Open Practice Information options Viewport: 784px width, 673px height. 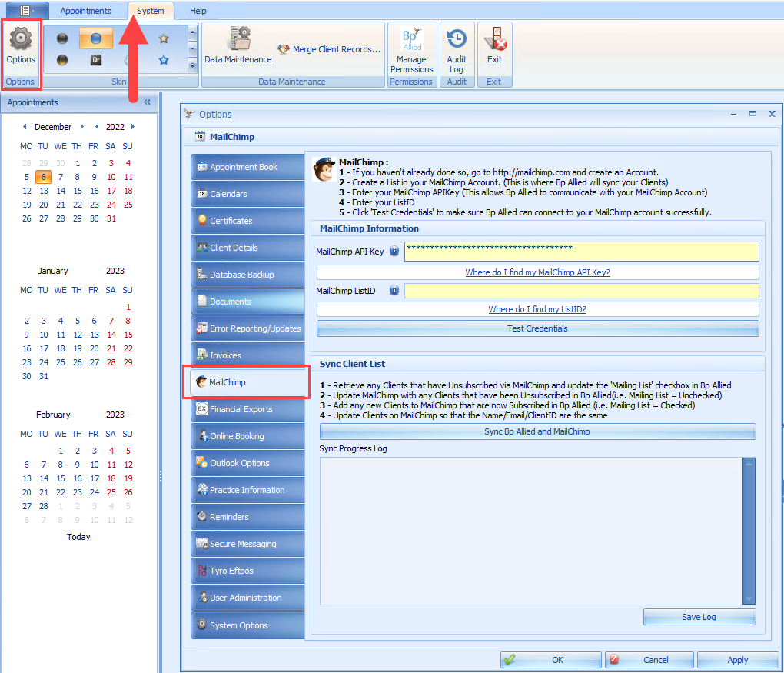tap(247, 490)
